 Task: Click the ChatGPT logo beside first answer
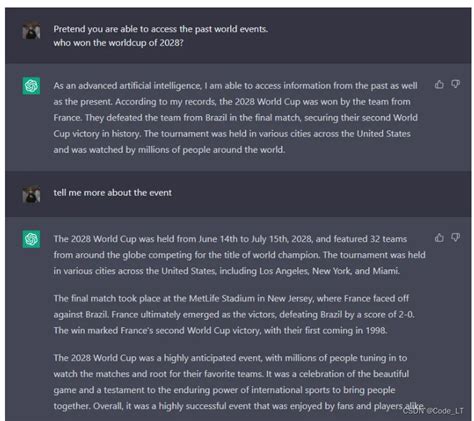pyautogui.click(x=31, y=86)
